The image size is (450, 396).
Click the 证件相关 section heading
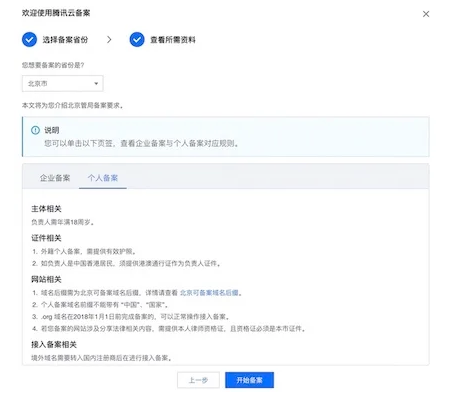pos(46,238)
